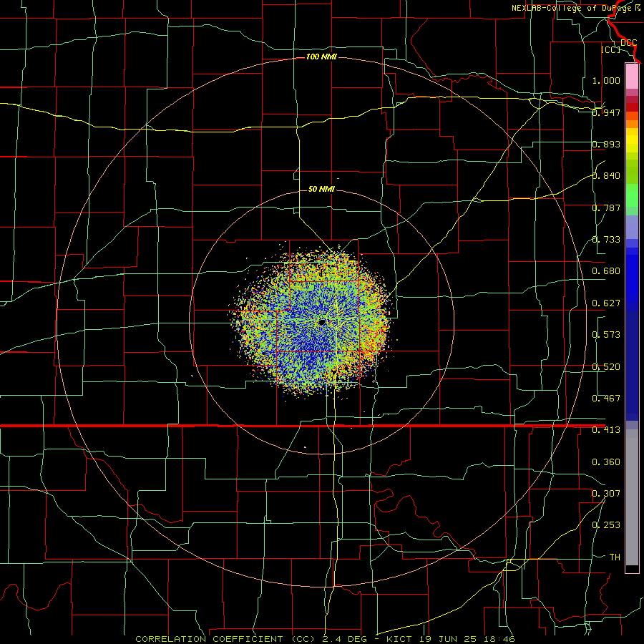644x644 pixels.
Task: Click the 0.787 legend value
Action: click(606, 208)
